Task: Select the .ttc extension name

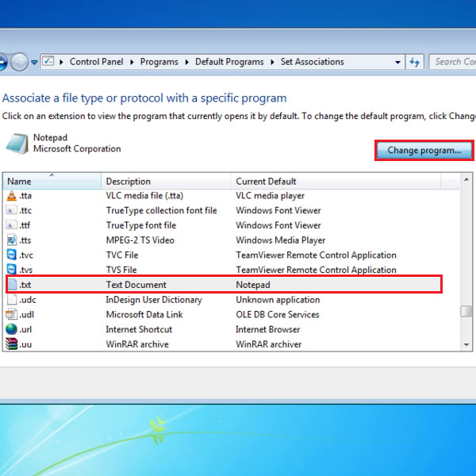Action: [25, 210]
